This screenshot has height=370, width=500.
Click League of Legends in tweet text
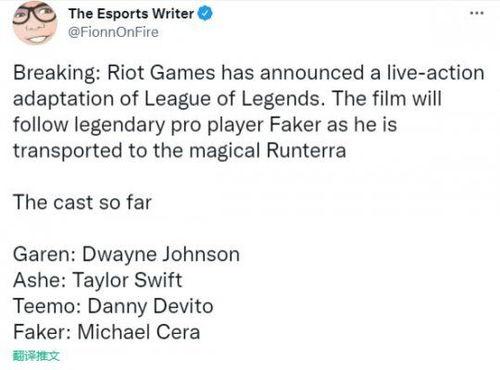[x=234, y=99]
